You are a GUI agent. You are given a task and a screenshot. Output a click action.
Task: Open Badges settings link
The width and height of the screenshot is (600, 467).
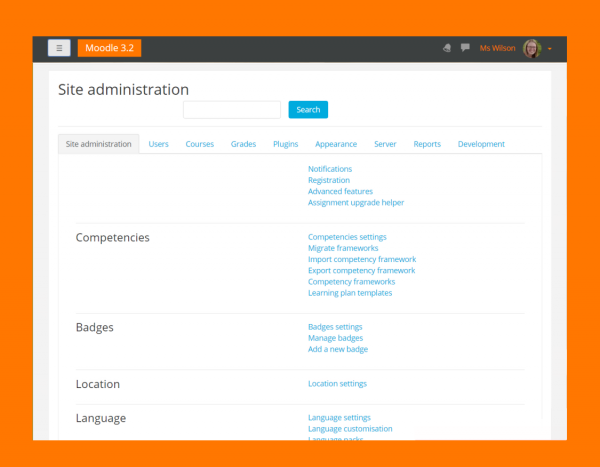coord(335,327)
